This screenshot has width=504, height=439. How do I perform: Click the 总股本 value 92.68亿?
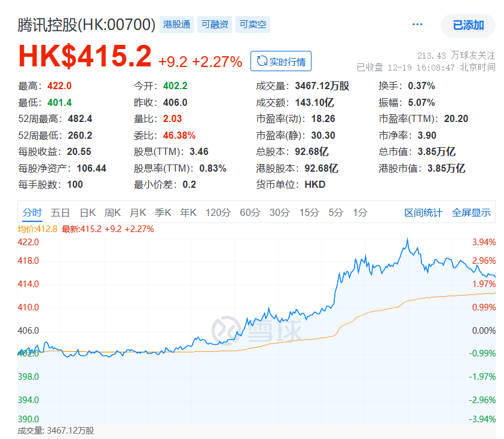click(311, 152)
